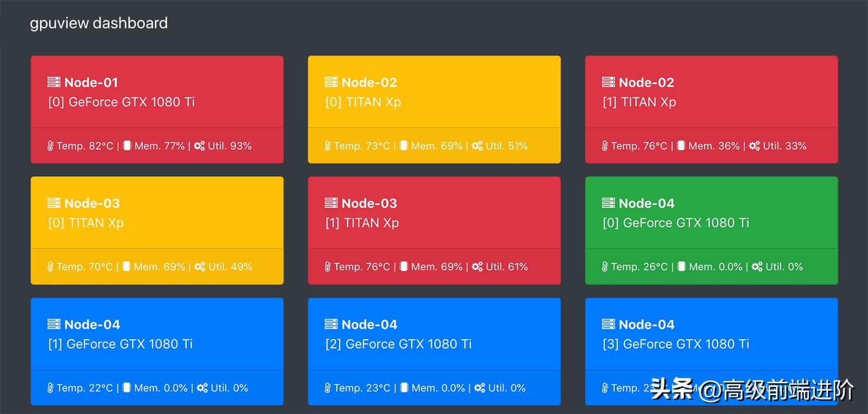Viewport: 868px width, 414px height.
Task: Click the gears icon beside Util. 51%
Action: tap(477, 146)
